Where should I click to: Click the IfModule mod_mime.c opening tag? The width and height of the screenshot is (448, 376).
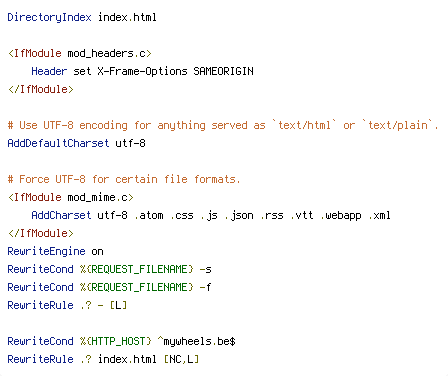pos(71,197)
